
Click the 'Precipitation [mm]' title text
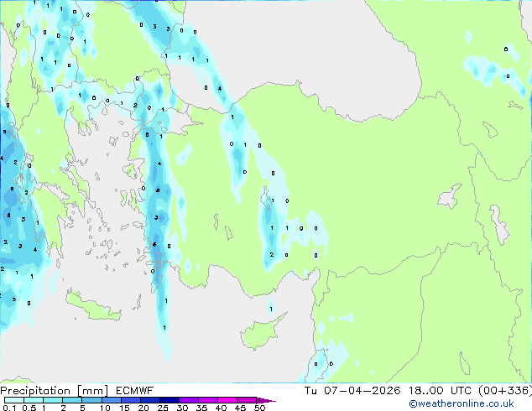pos(55,391)
